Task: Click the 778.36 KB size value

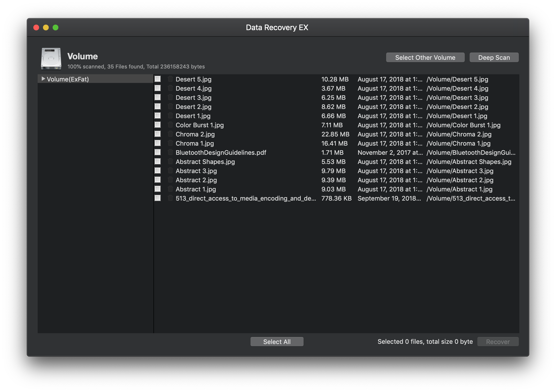Action: (336, 199)
